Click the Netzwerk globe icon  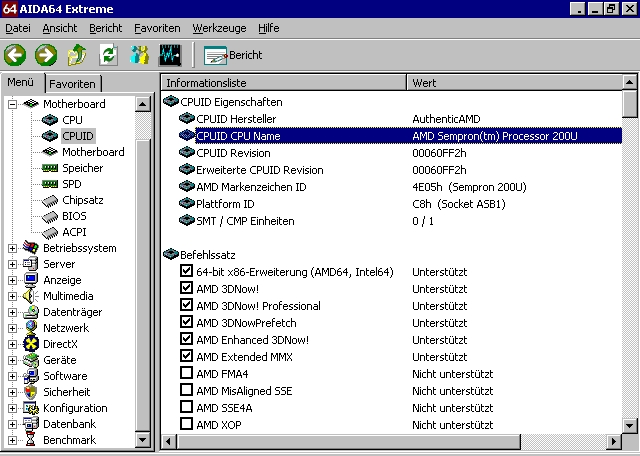[x=31, y=328]
